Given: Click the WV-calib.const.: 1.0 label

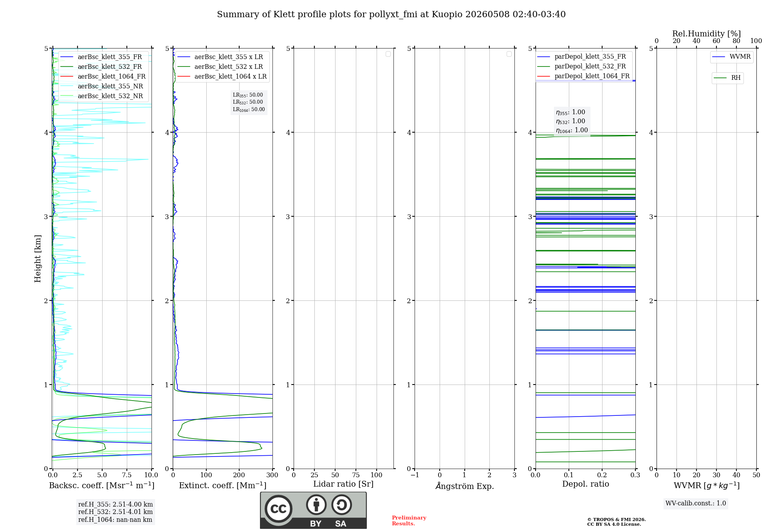Looking at the screenshot, I should (696, 503).
